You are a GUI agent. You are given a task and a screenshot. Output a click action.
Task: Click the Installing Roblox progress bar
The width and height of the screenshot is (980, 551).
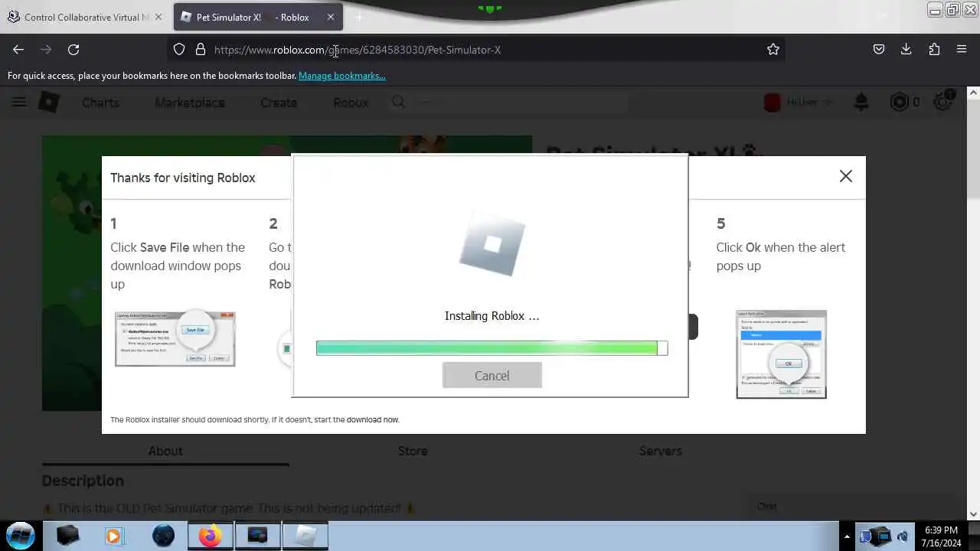[x=492, y=348]
